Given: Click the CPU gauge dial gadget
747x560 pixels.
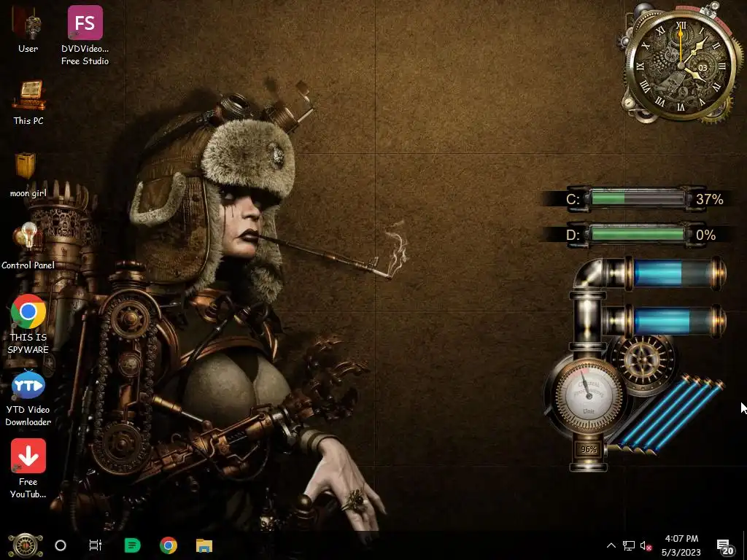Looking at the screenshot, I should (589, 396).
